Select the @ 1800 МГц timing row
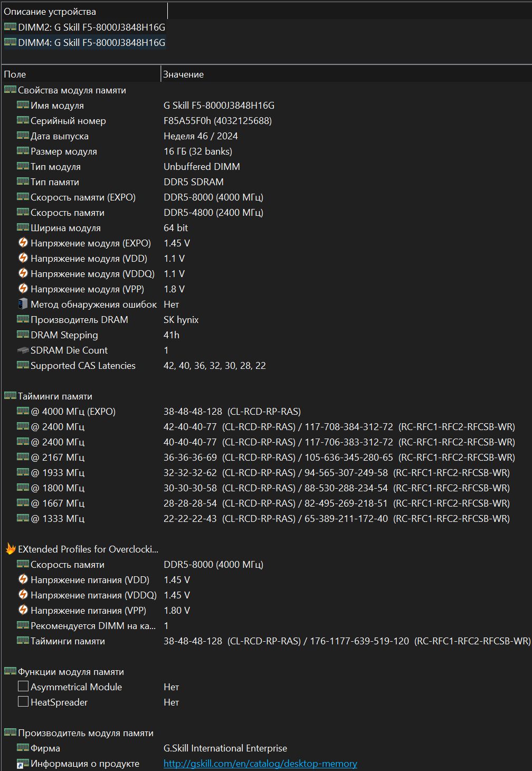 266,488
